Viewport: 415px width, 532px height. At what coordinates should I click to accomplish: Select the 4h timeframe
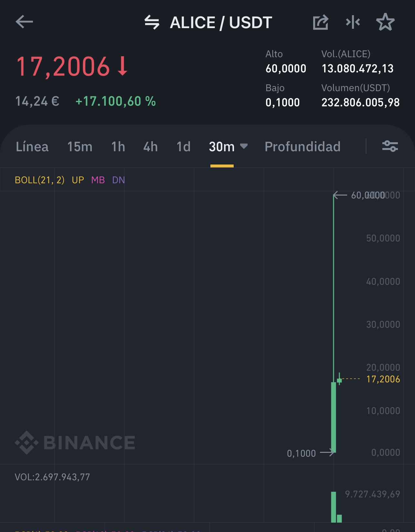(x=151, y=147)
